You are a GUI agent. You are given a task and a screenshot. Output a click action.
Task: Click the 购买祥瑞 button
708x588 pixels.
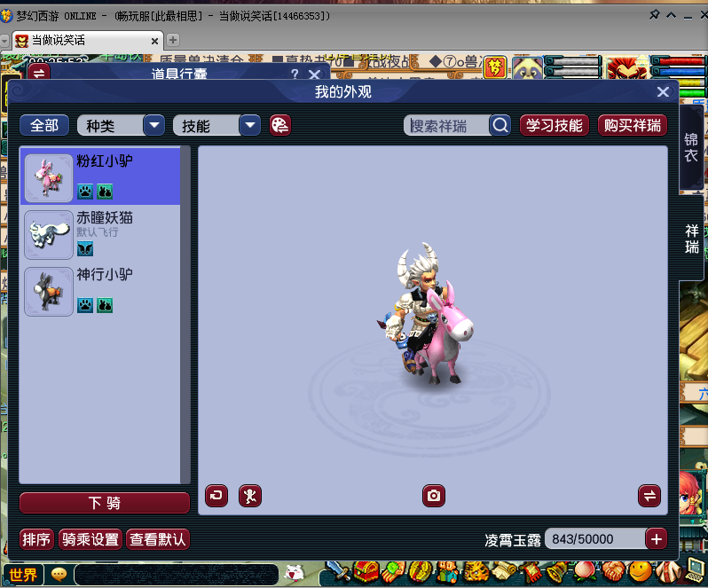click(632, 125)
